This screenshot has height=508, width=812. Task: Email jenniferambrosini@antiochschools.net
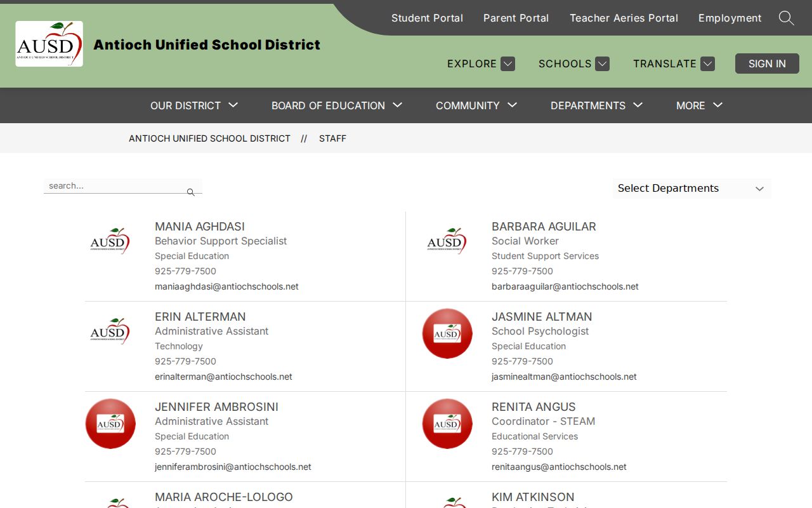(233, 467)
